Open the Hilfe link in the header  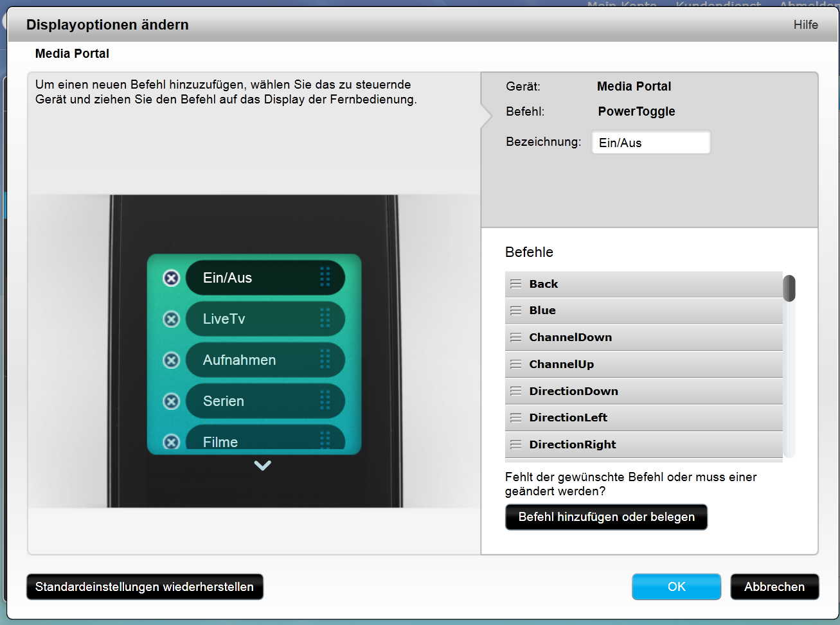(x=805, y=25)
